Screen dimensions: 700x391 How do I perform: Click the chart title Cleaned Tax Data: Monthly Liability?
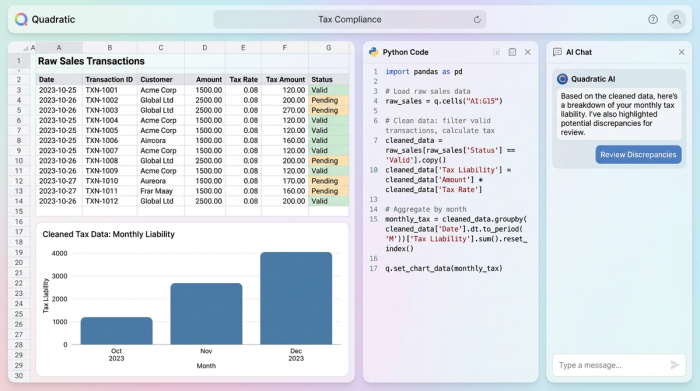point(108,234)
